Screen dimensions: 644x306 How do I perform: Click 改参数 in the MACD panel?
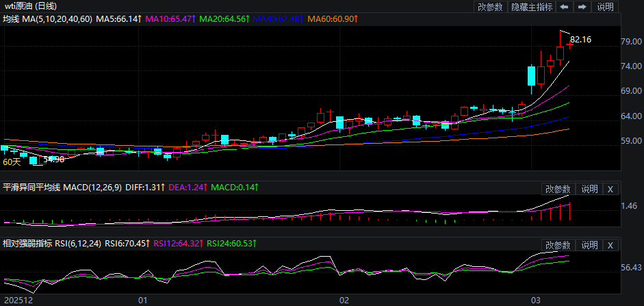click(x=558, y=189)
